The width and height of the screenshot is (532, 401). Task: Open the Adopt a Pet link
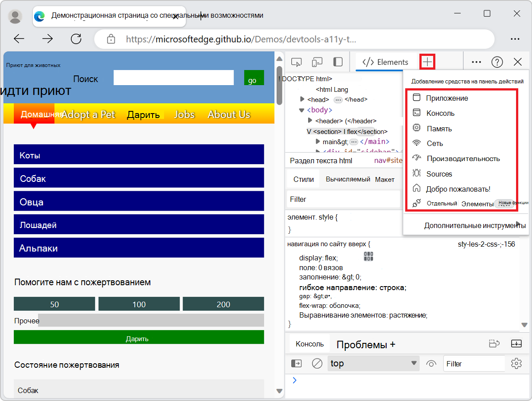coord(88,114)
